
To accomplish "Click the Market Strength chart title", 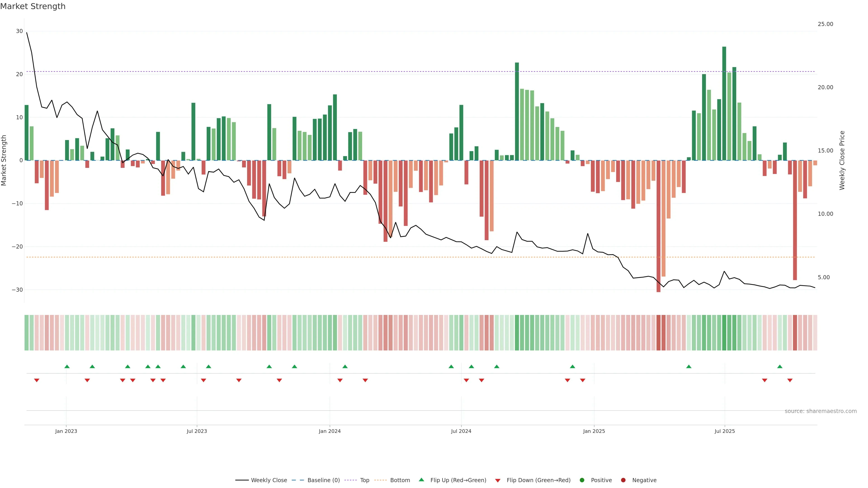I will click(x=33, y=6).
